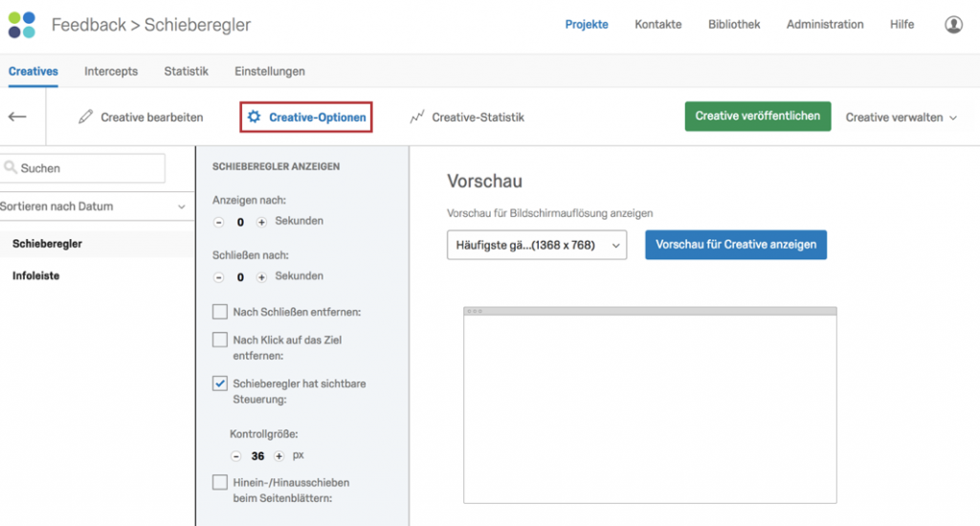Click into the Suchen search field
The image size is (980, 526).
tap(83, 168)
